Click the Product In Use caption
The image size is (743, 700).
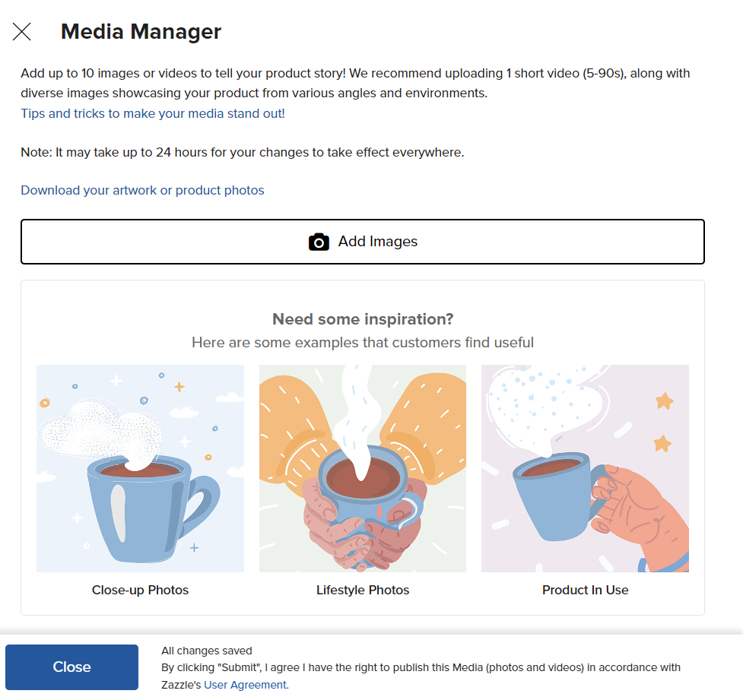tap(586, 590)
